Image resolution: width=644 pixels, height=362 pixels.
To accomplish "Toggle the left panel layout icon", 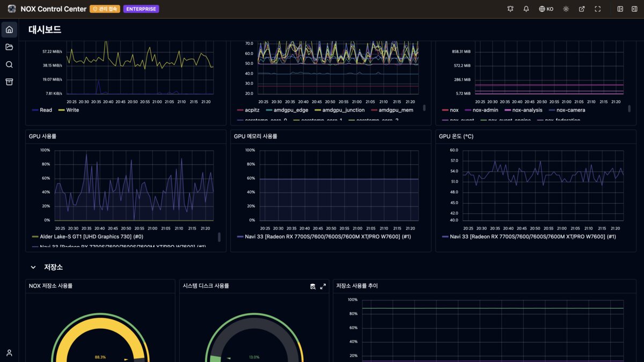I will [x=620, y=9].
